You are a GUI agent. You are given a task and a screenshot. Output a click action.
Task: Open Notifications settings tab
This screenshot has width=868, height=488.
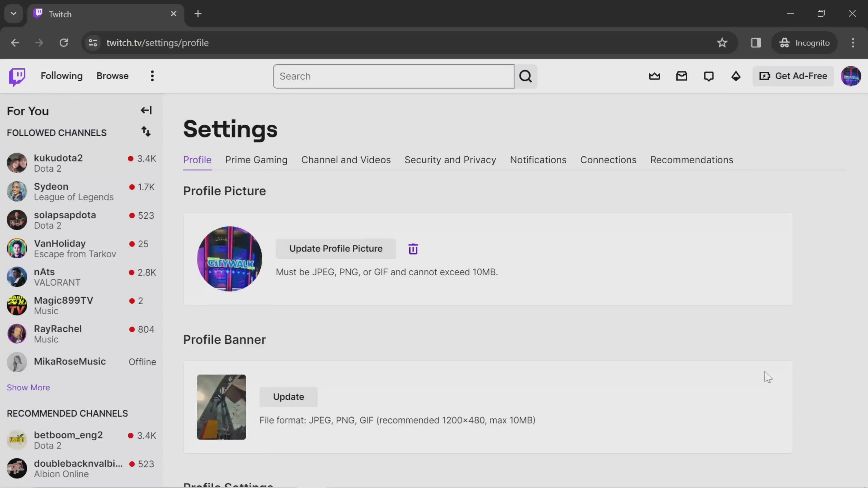[x=538, y=160]
